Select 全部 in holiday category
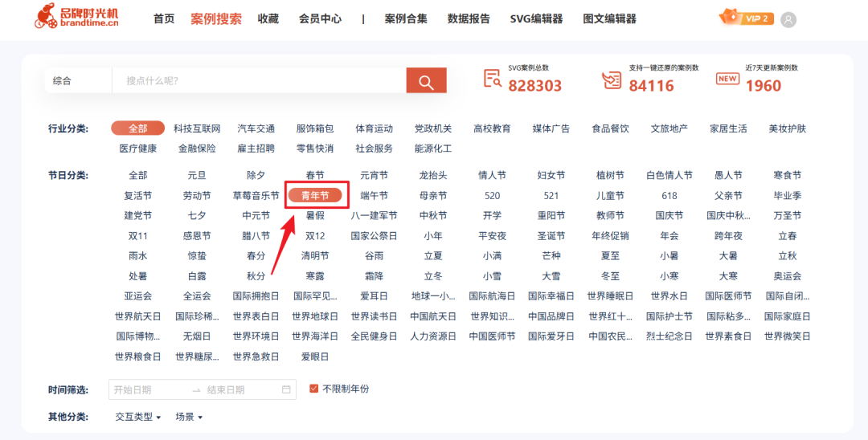Image resolution: width=868 pixels, height=440 pixels. pyautogui.click(x=138, y=175)
